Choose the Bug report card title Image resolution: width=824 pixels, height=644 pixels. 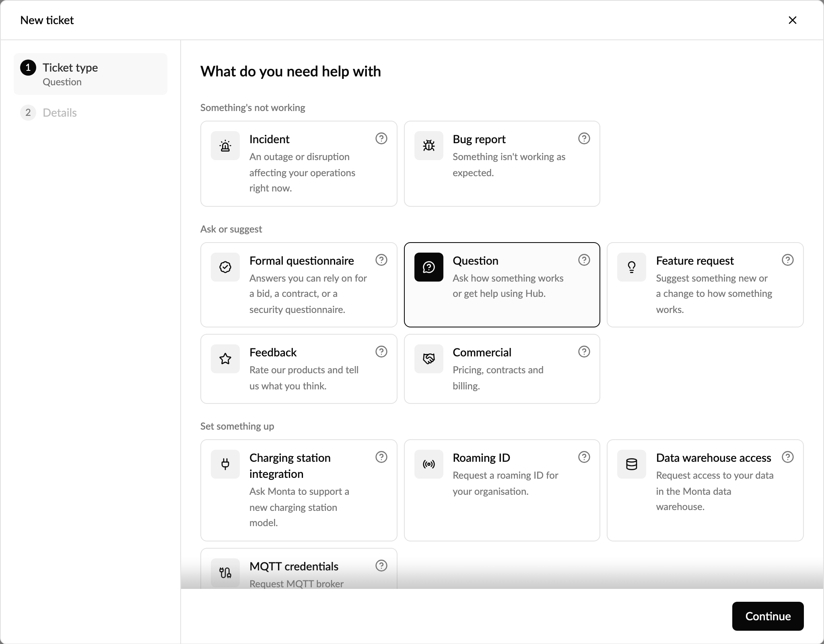click(479, 139)
